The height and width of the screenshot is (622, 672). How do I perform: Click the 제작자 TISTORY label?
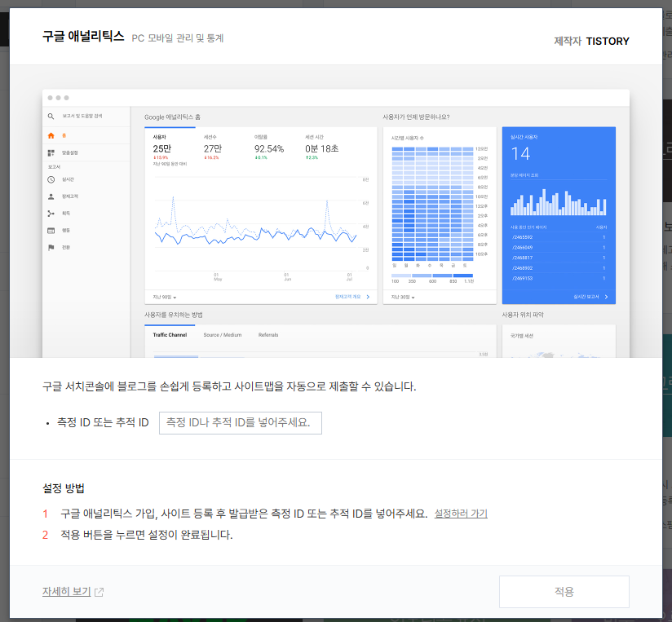[591, 41]
